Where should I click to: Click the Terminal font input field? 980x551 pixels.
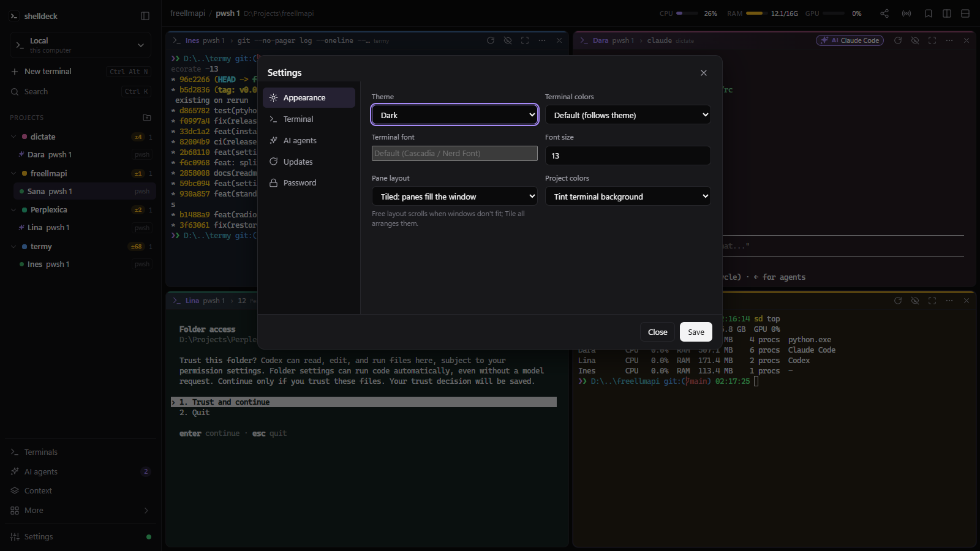(x=454, y=153)
